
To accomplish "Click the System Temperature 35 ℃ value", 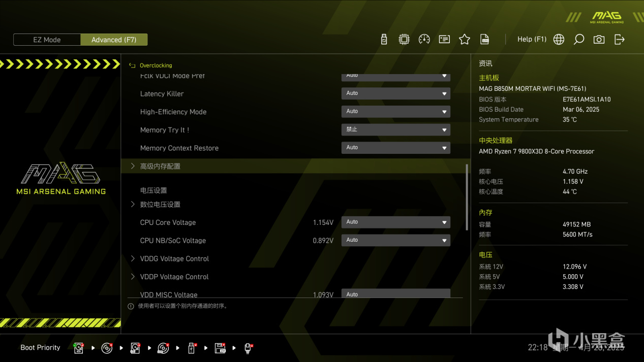I will click(570, 120).
